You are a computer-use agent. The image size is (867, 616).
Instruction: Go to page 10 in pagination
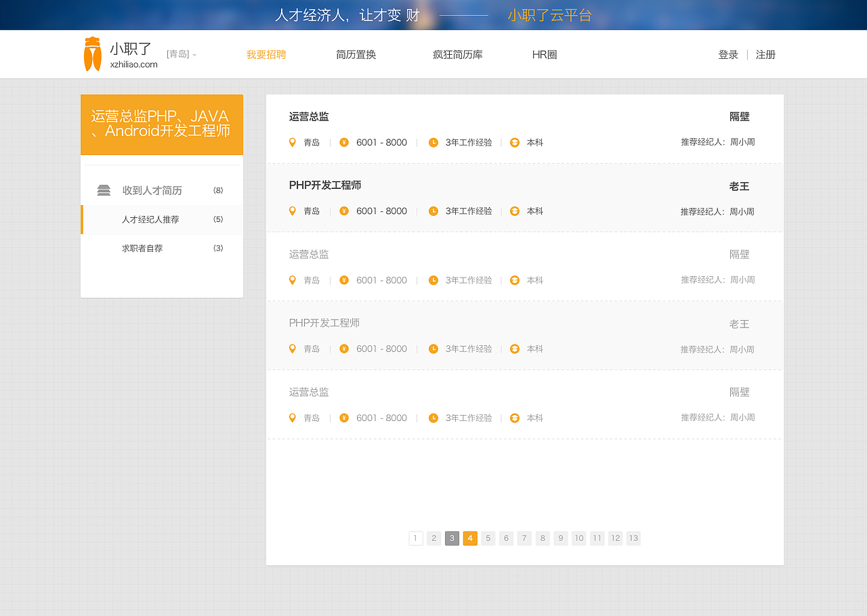coord(579,538)
